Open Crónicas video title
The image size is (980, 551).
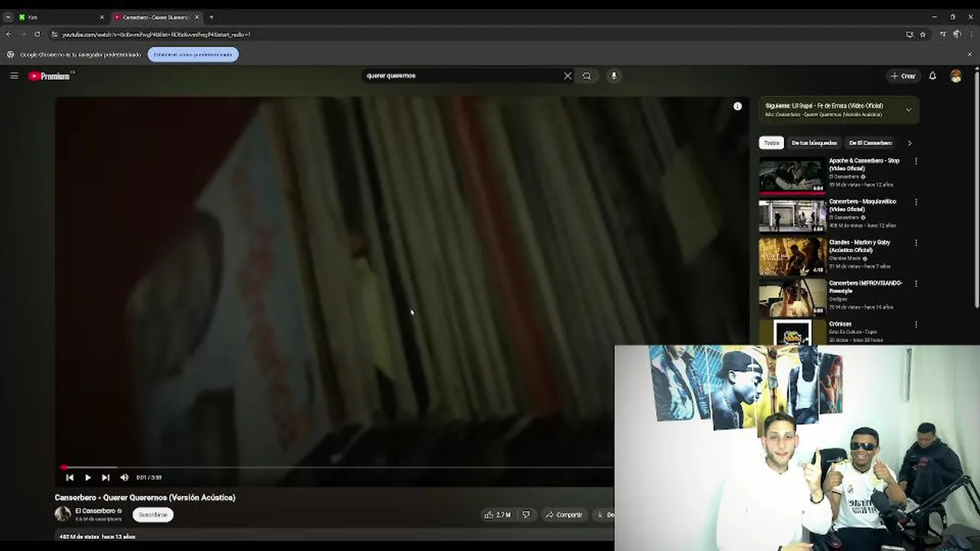[x=840, y=324]
